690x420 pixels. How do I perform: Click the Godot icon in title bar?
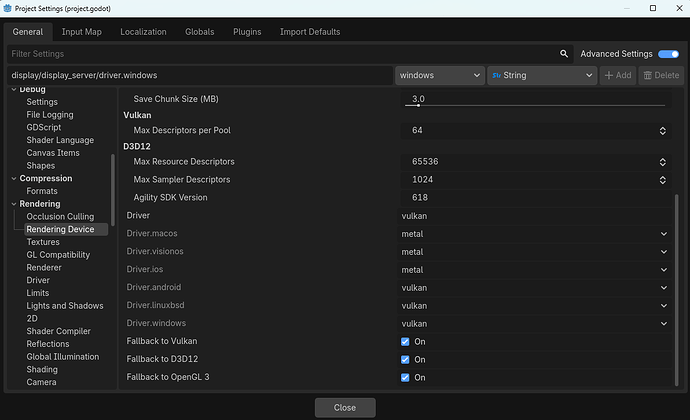click(x=8, y=9)
